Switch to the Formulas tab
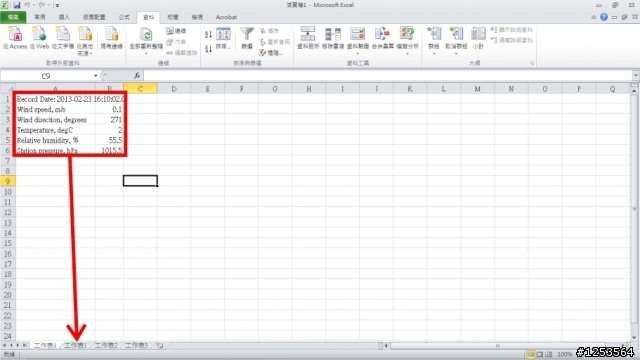 [124, 17]
